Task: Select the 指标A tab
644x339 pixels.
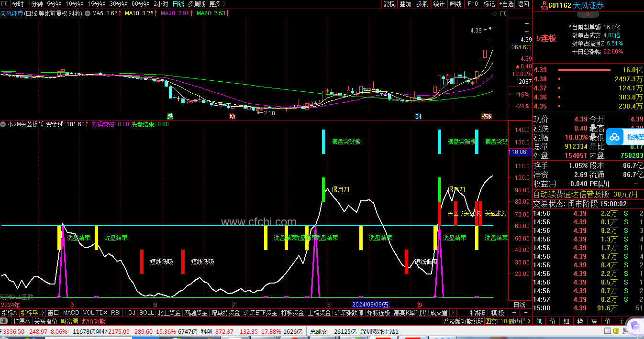Action: coord(10,313)
